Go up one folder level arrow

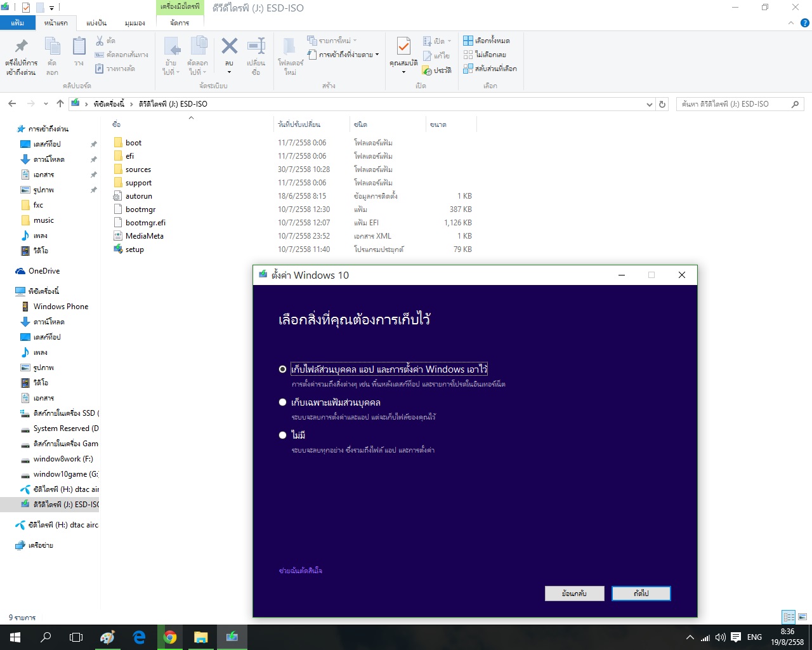(x=60, y=103)
